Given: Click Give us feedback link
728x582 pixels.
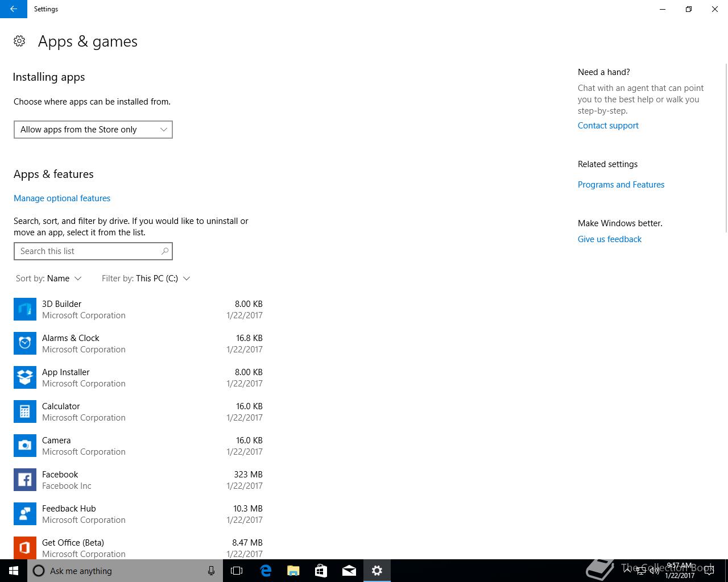Looking at the screenshot, I should pyautogui.click(x=610, y=239).
